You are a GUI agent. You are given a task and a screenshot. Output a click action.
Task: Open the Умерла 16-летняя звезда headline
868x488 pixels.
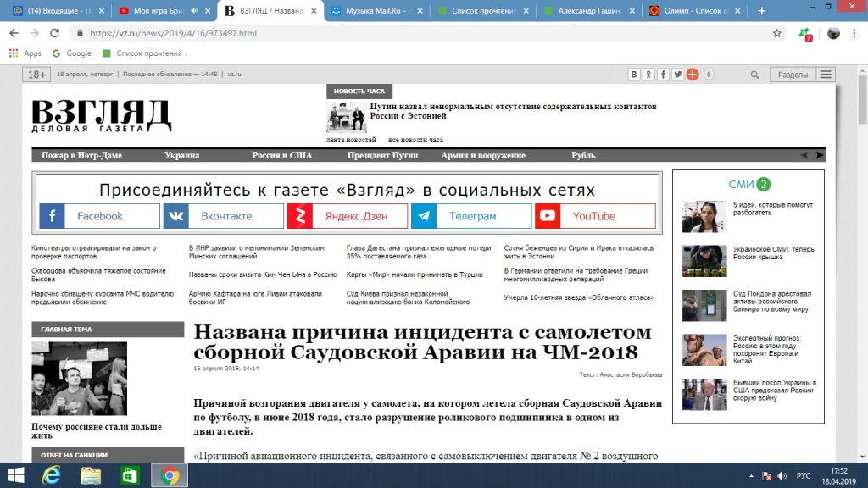(x=579, y=297)
